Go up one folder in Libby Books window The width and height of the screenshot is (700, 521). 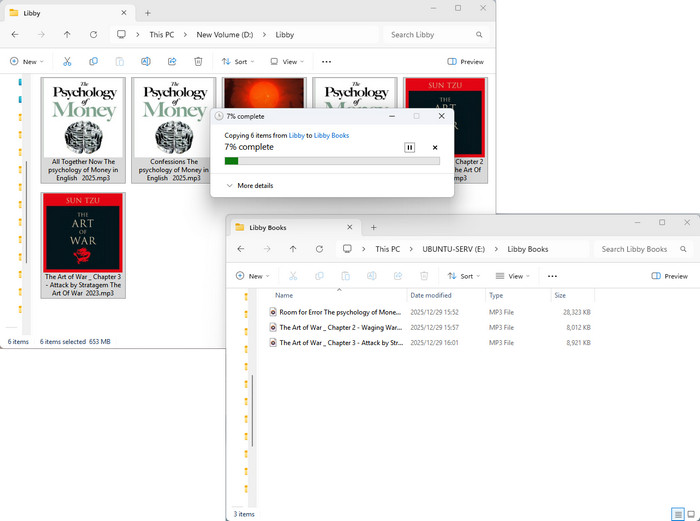point(293,249)
